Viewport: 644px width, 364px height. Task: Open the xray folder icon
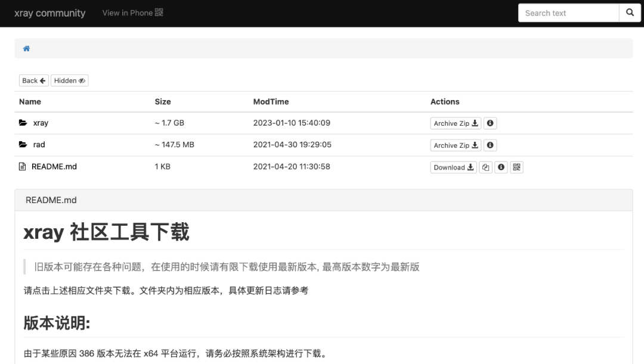24,123
